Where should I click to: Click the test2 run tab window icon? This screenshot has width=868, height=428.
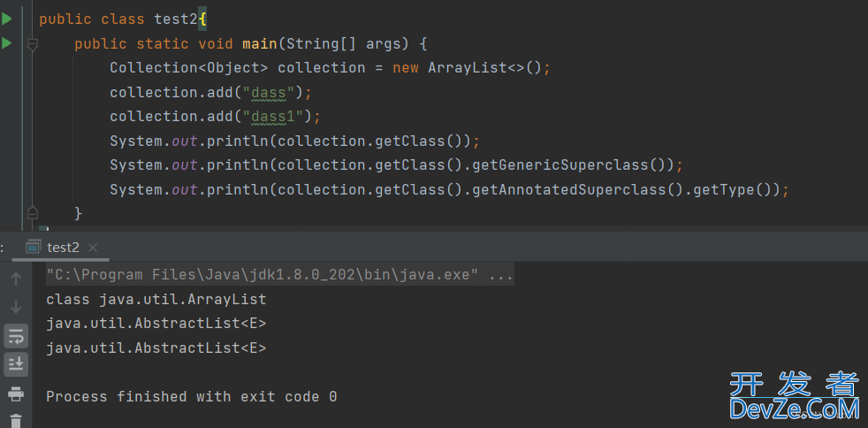click(34, 247)
